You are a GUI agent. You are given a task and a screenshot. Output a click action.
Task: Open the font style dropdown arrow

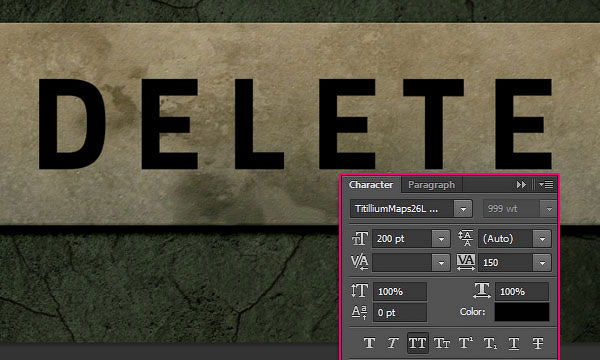(549, 209)
